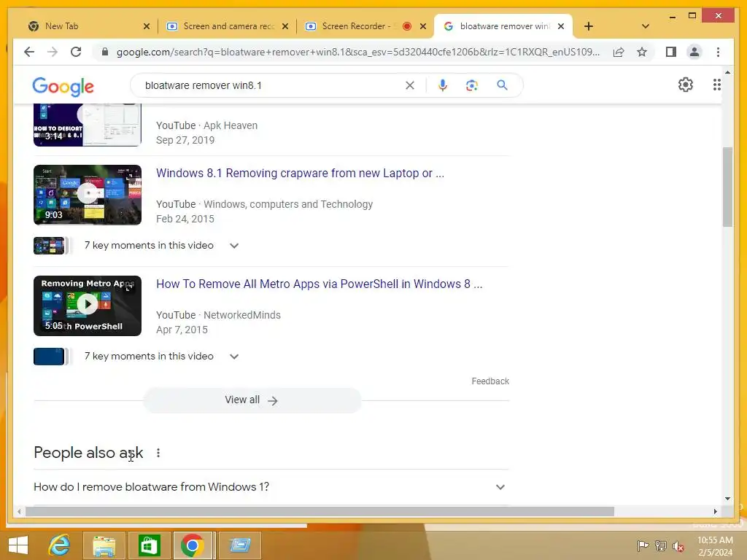Share this page icon in address bar
The width and height of the screenshot is (747, 560).
[619, 52]
